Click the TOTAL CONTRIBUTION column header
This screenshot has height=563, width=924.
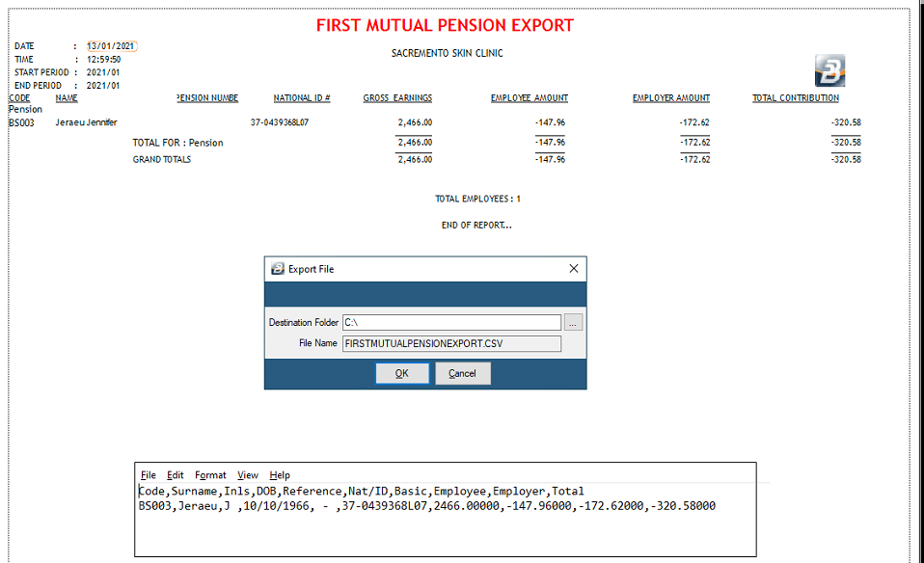pos(796,97)
